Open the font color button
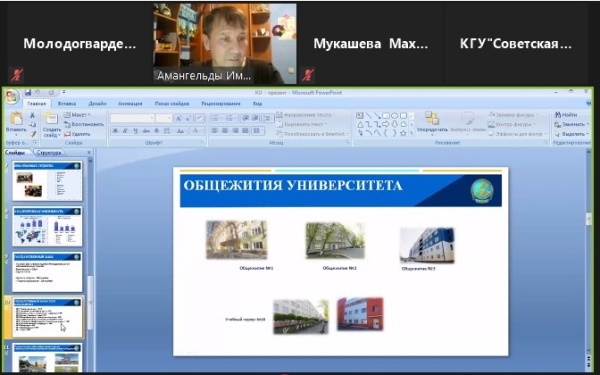 196,131
